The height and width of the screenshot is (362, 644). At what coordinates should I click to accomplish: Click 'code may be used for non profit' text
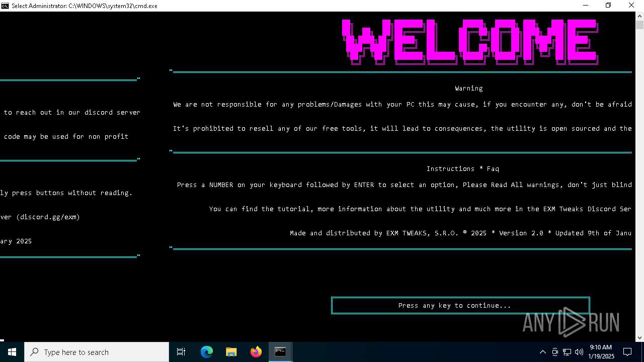click(x=66, y=137)
